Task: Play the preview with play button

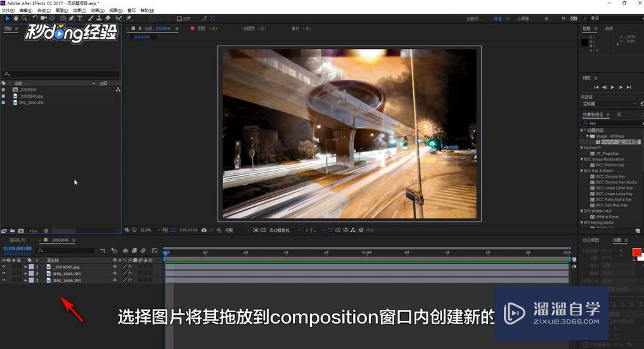Action: 612,87
